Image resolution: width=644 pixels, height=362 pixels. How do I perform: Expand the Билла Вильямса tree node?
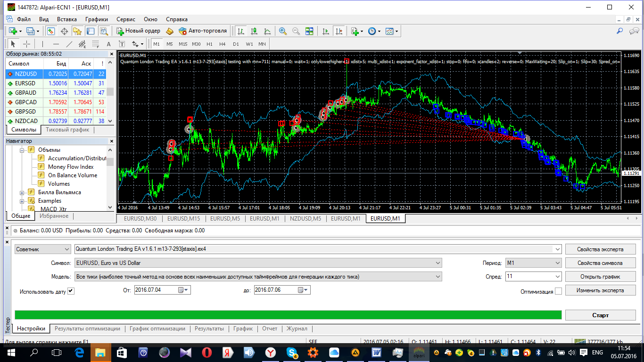click(x=22, y=192)
